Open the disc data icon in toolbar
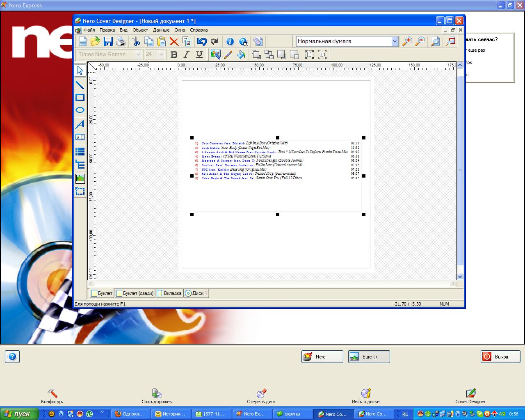This screenshot has height=420, width=525. (258, 41)
